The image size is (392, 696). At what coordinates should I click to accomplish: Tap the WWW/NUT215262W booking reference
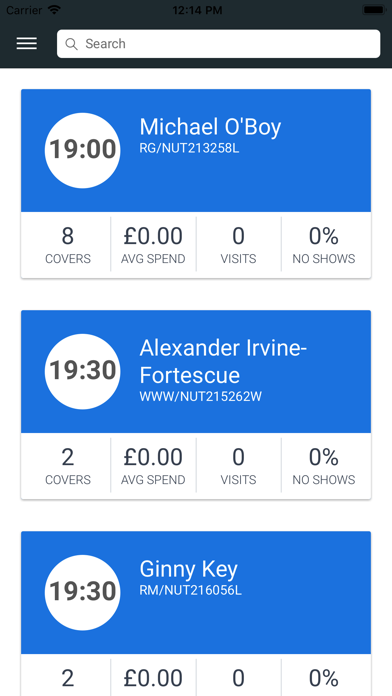[201, 396]
